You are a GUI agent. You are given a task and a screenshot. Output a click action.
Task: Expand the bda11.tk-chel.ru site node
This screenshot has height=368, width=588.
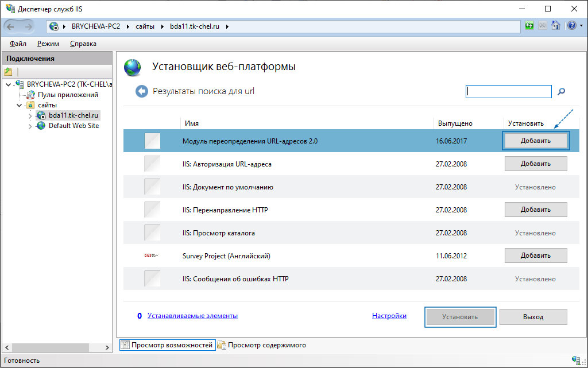coord(30,116)
